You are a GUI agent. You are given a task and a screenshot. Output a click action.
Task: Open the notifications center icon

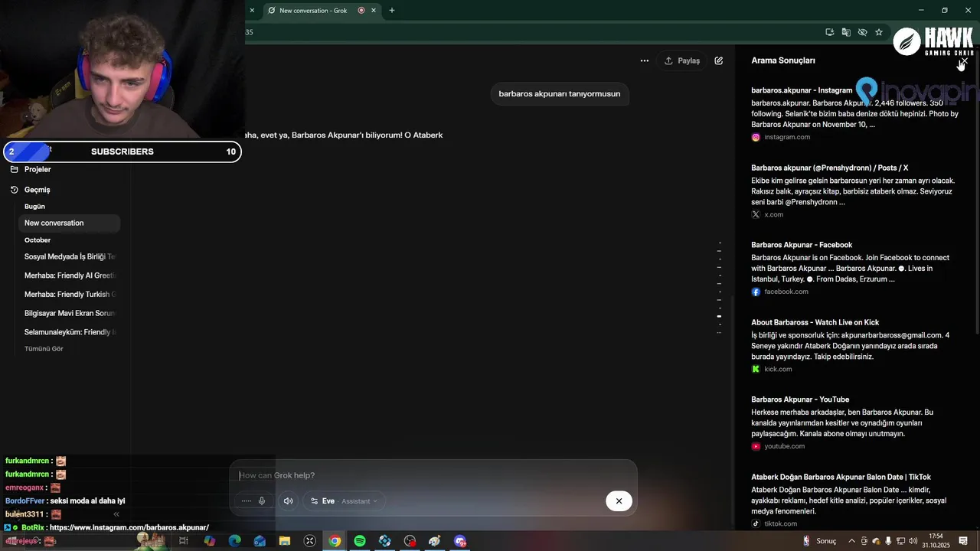(963, 541)
